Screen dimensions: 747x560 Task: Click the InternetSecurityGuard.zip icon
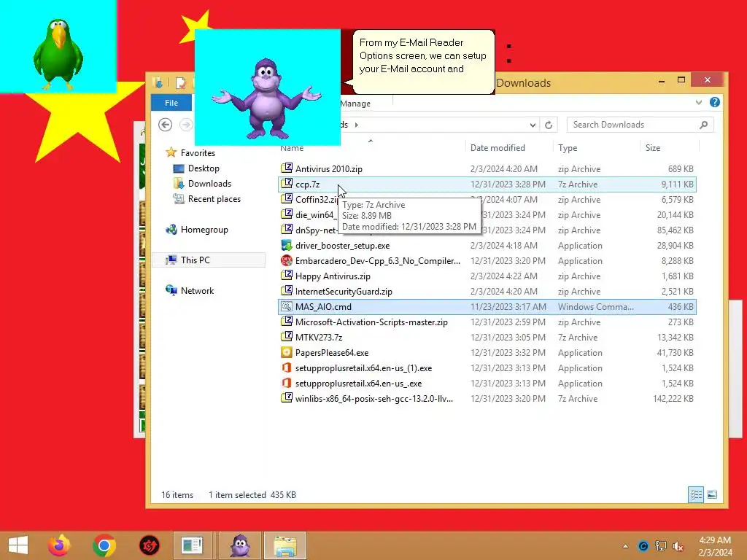286,290
